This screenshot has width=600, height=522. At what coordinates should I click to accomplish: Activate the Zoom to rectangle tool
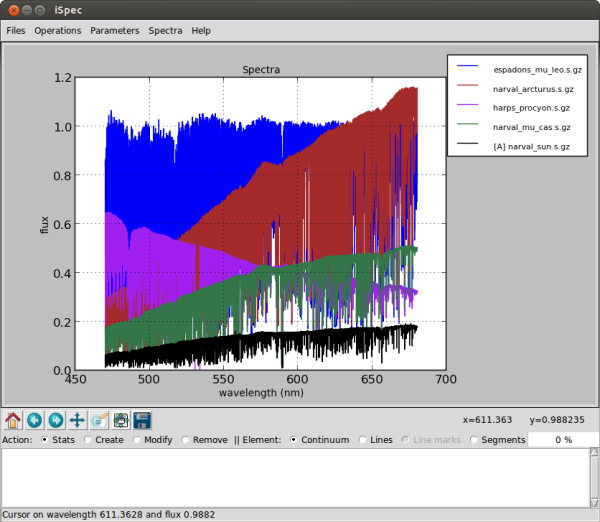tap(99, 420)
